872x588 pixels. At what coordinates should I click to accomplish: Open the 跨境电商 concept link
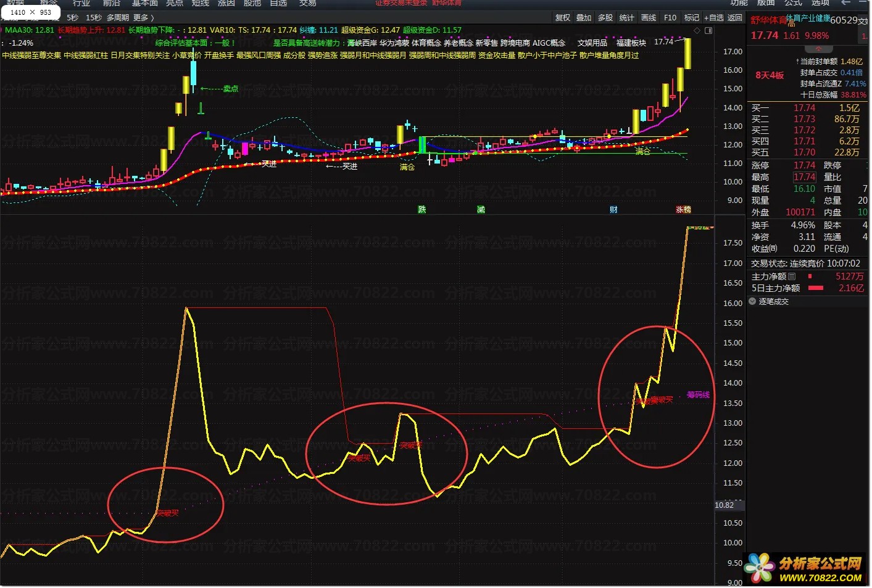[515, 43]
